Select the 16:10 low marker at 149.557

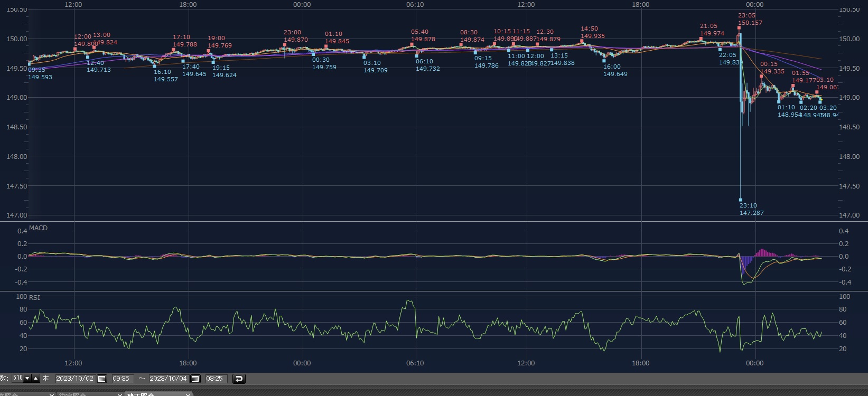155,66
